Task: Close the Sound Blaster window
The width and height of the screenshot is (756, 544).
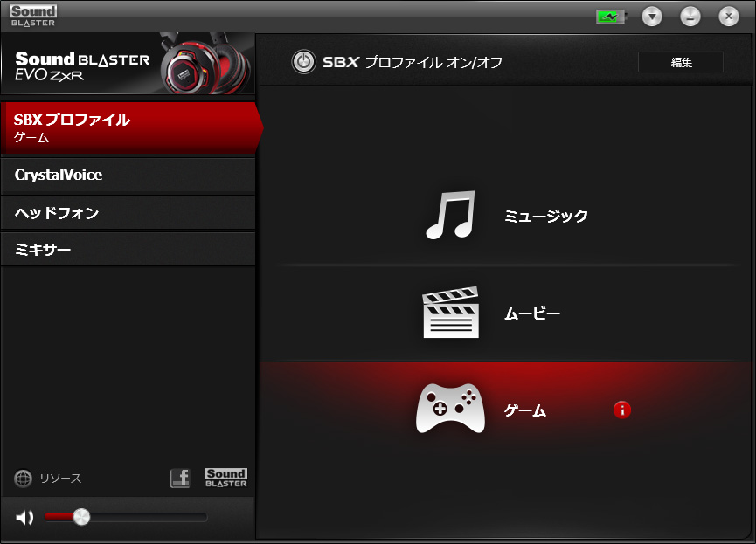Action: [729, 17]
